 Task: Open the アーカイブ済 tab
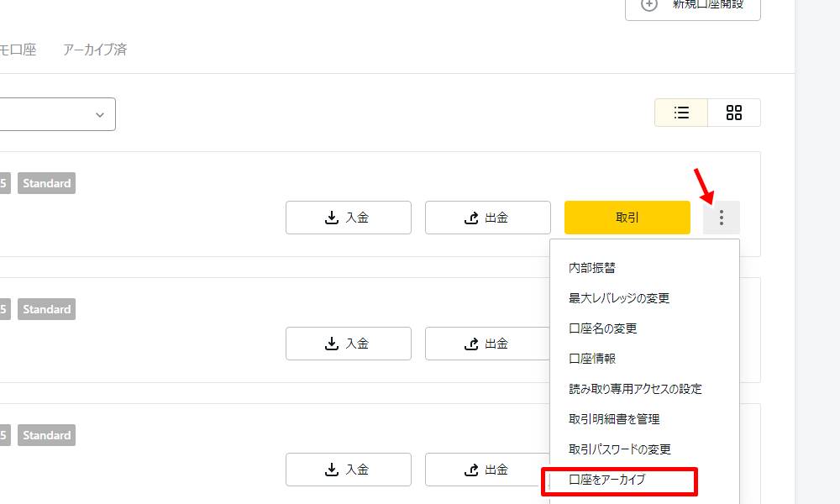(x=95, y=50)
